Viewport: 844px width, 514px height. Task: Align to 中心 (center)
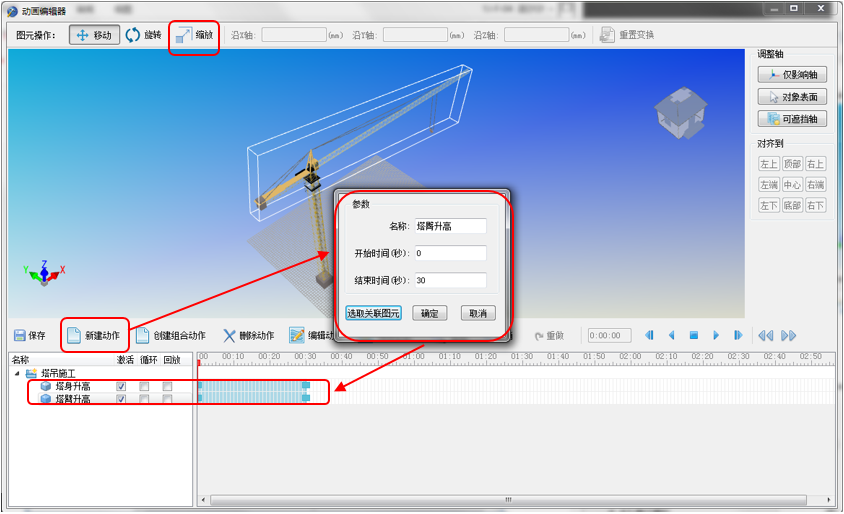pos(792,185)
